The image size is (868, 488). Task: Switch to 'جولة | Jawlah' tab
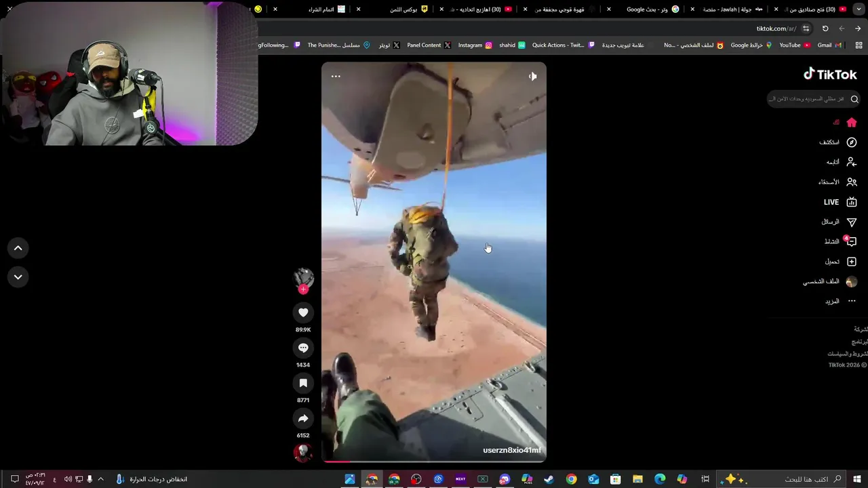coord(733,9)
